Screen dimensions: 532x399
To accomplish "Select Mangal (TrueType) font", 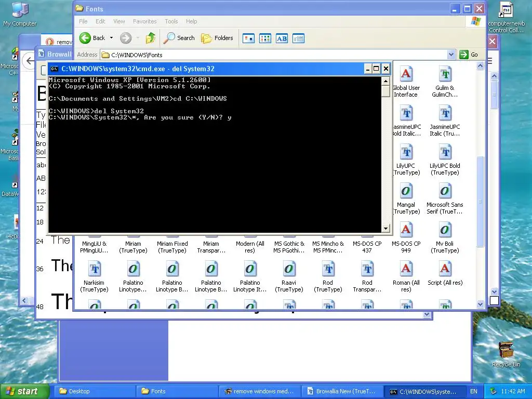I will pos(406,199).
